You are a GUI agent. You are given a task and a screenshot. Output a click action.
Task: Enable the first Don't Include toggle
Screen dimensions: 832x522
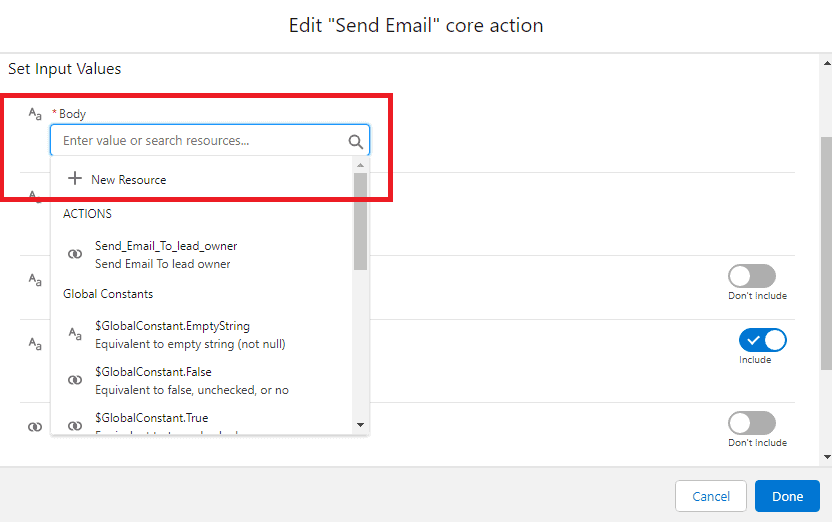pyautogui.click(x=752, y=276)
